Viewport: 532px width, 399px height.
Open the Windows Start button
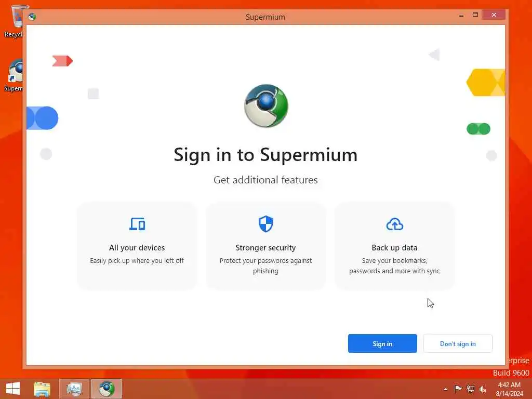pyautogui.click(x=13, y=389)
